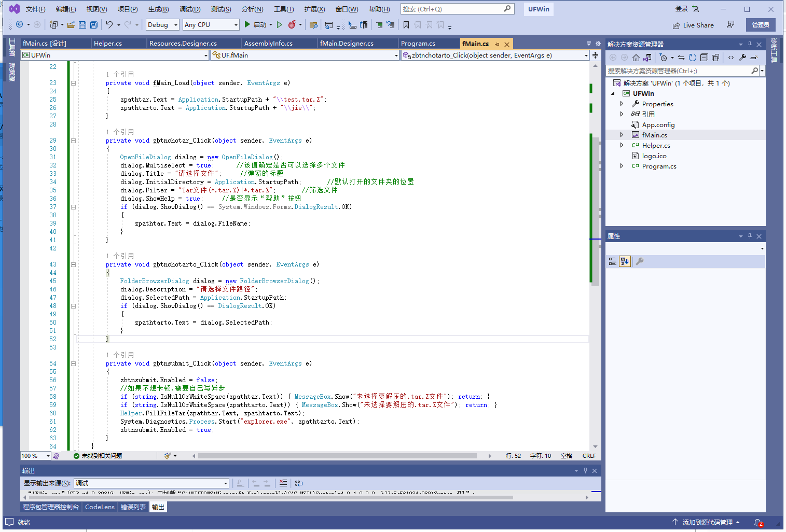The height and width of the screenshot is (532, 786).
Task: Toggle a bookmark on the current line
Action: (406, 24)
